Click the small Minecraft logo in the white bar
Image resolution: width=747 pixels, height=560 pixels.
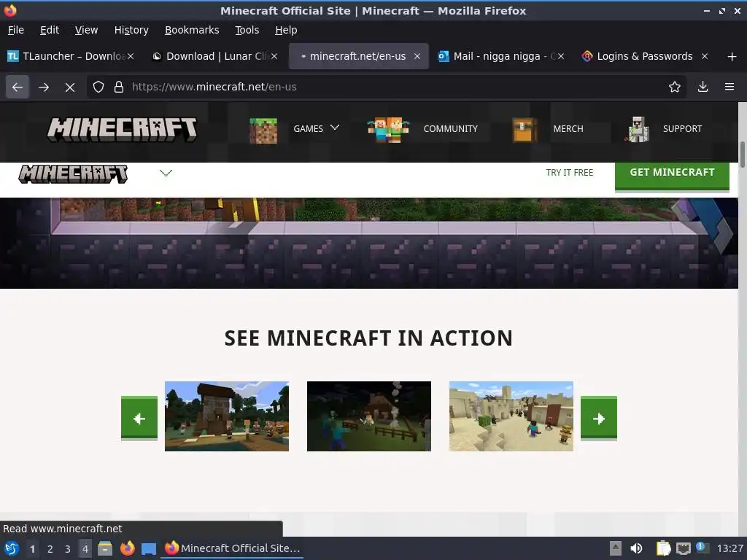[x=73, y=174]
